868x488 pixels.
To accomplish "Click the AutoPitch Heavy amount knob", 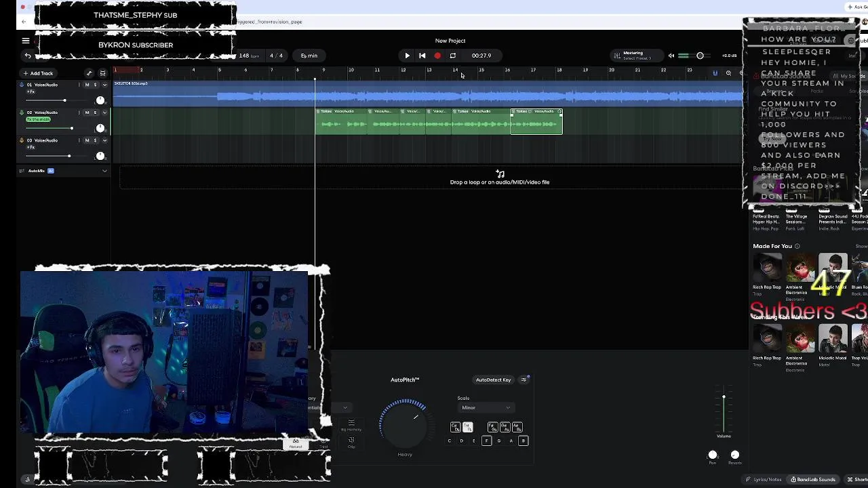I will [x=405, y=426].
